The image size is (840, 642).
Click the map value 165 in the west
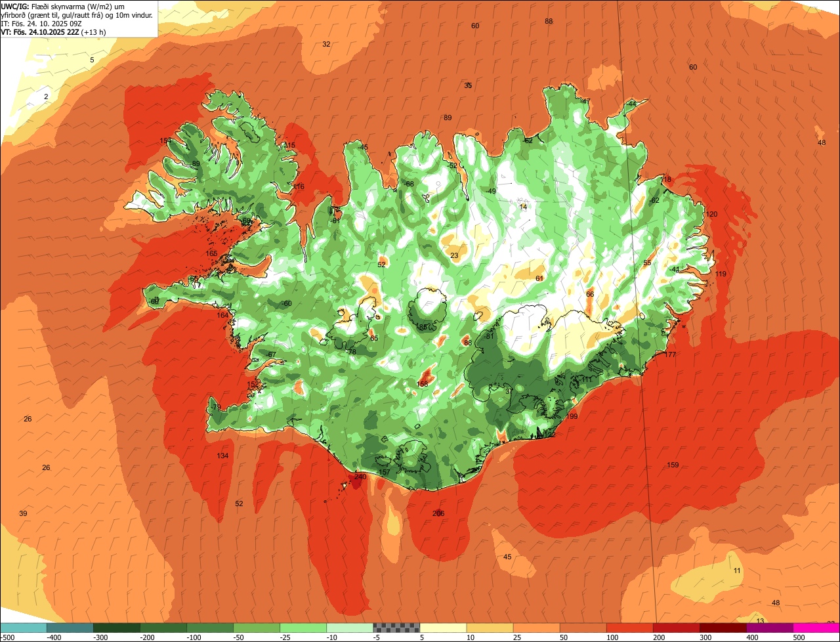(211, 253)
